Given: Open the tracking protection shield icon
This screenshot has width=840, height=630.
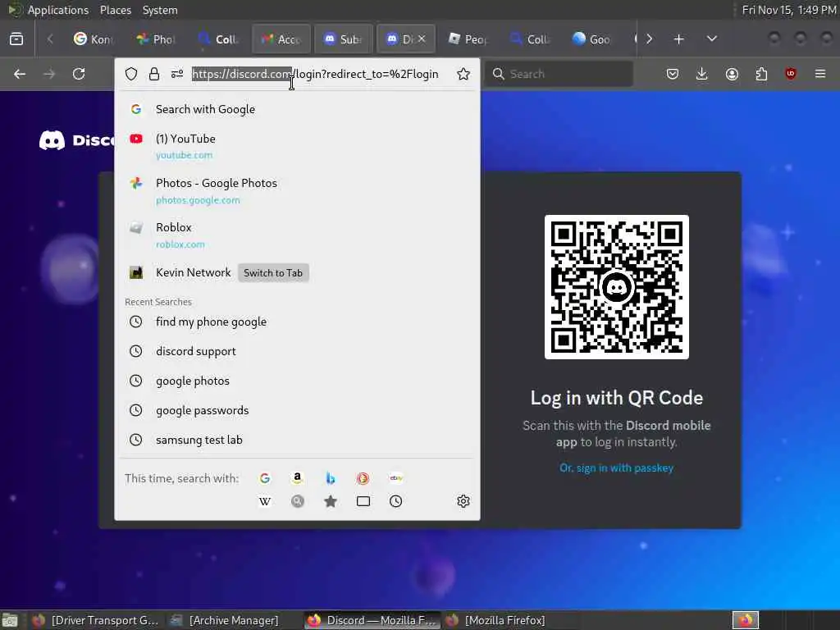Looking at the screenshot, I should (131, 74).
